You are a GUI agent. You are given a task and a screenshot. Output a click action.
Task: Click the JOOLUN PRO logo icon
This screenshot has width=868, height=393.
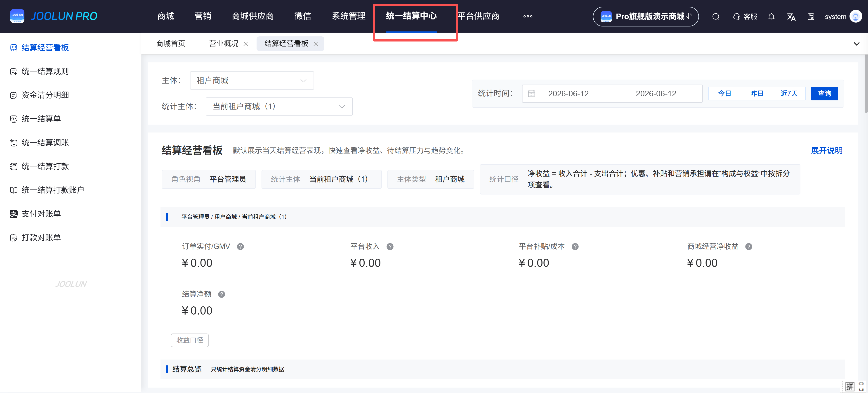point(17,16)
